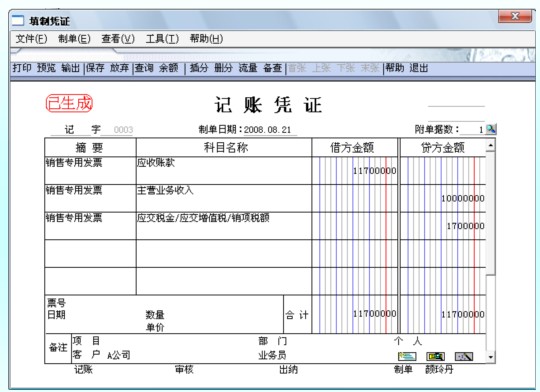Click the first icon in the 备注 area

(407, 356)
